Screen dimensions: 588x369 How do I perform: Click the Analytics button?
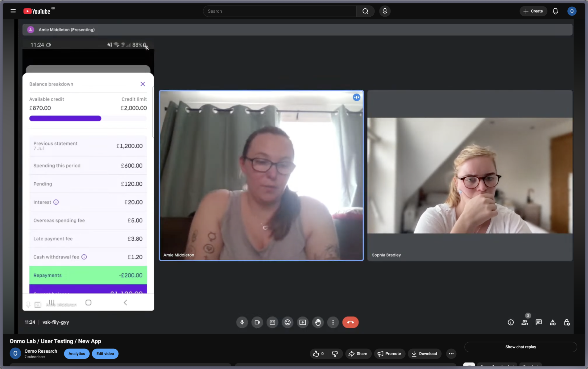(x=77, y=354)
